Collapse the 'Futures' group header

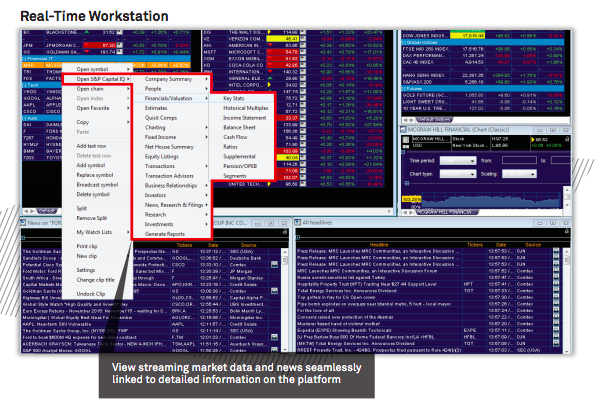404,88
